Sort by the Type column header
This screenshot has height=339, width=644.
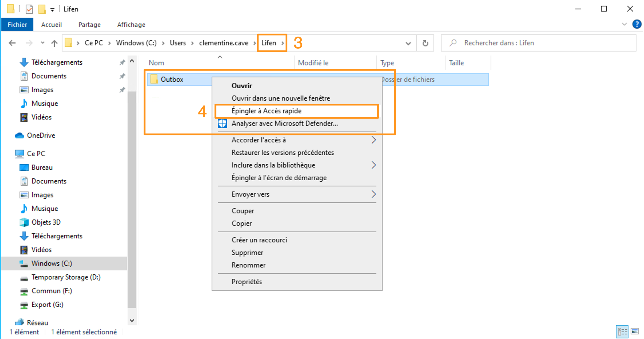tap(387, 63)
